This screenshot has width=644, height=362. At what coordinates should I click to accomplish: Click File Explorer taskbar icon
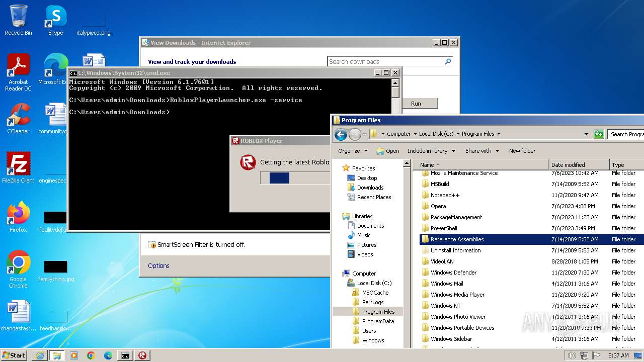[x=57, y=355]
